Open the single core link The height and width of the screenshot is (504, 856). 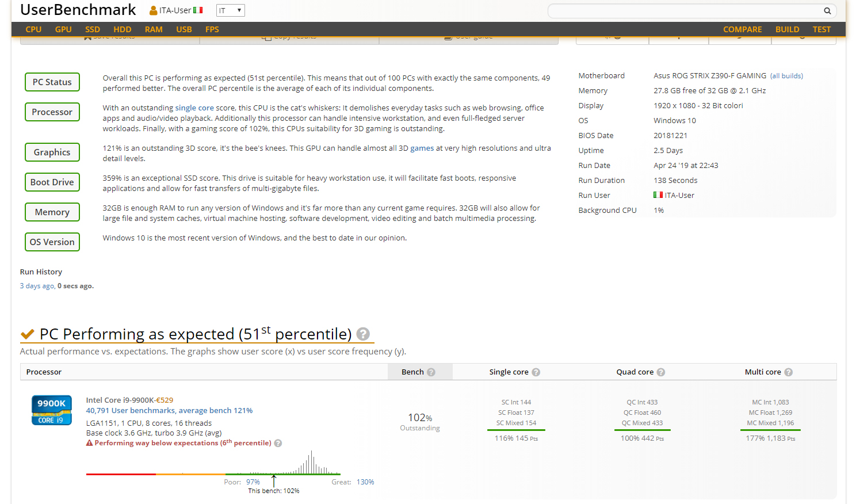[194, 108]
